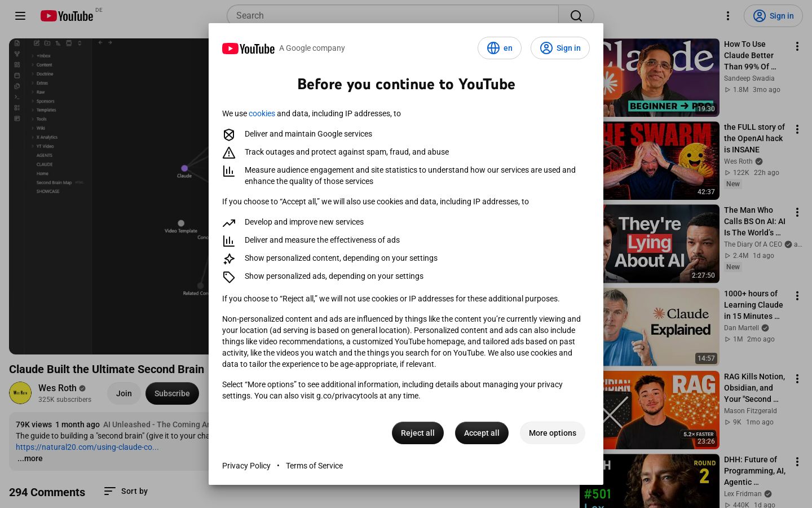Click the Accept all button
Screen dimensions: 812x508
(482, 433)
